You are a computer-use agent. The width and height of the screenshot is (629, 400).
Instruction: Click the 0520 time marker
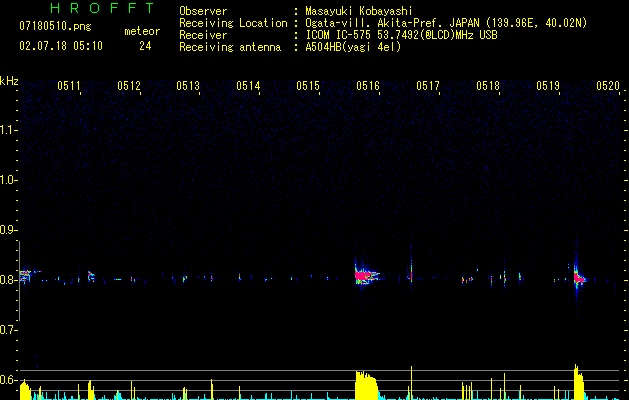[608, 86]
